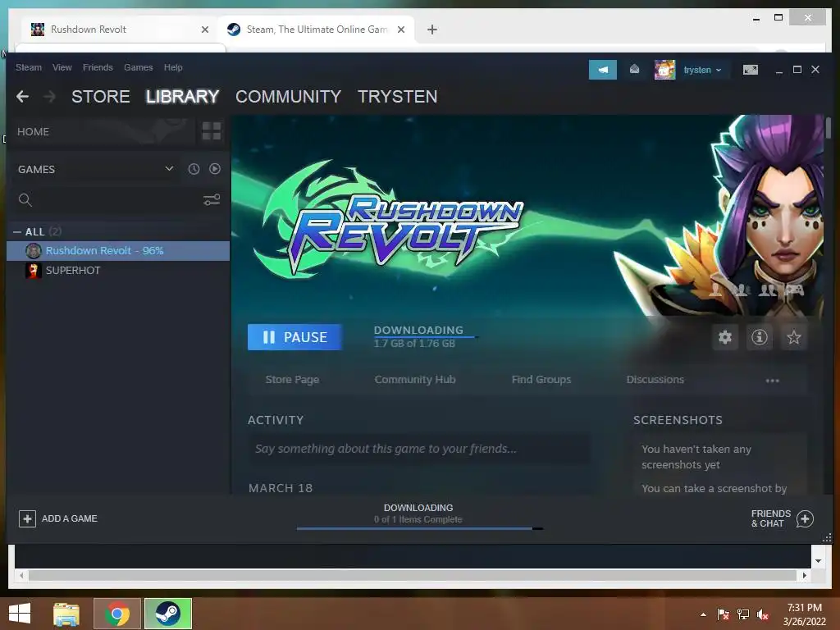Image resolution: width=840 pixels, height=630 pixels.
Task: Open the more options ellipsis menu
Action: pyautogui.click(x=772, y=381)
